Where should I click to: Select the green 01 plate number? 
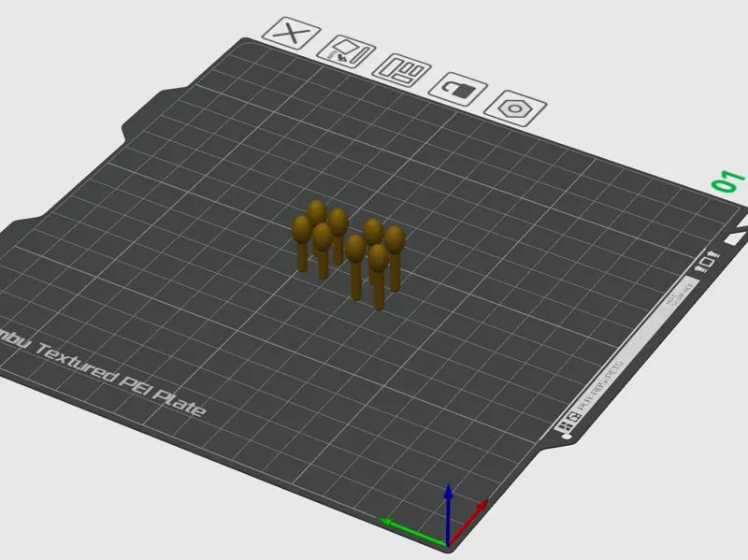coord(728,181)
